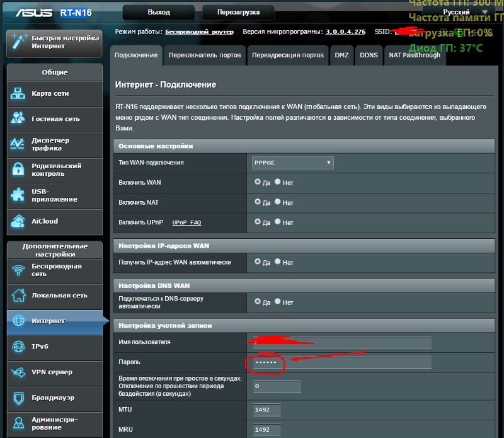Switch to the DDNS tab

(x=369, y=55)
